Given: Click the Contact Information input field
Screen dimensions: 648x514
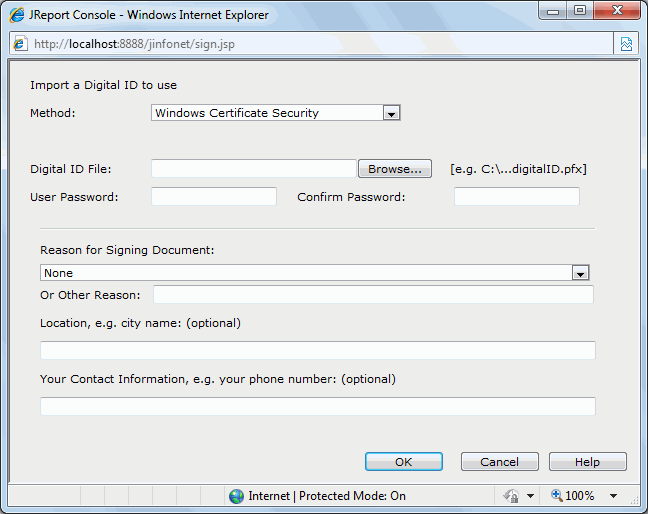Looking at the screenshot, I should tap(318, 407).
